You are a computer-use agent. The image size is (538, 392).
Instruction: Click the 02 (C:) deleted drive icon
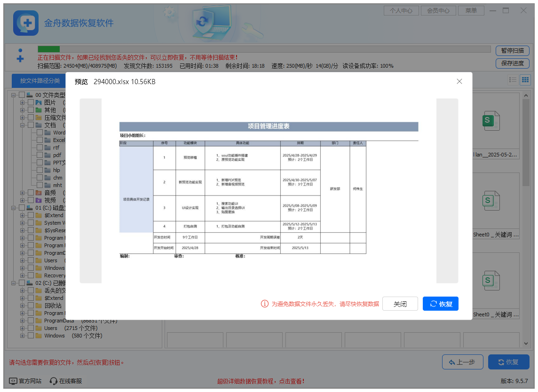(30, 283)
